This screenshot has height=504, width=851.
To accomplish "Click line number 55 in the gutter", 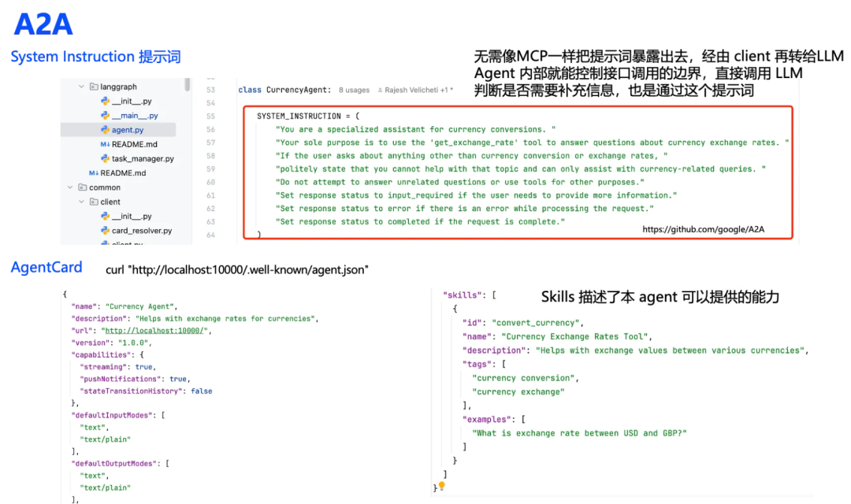I will pyautogui.click(x=210, y=116).
